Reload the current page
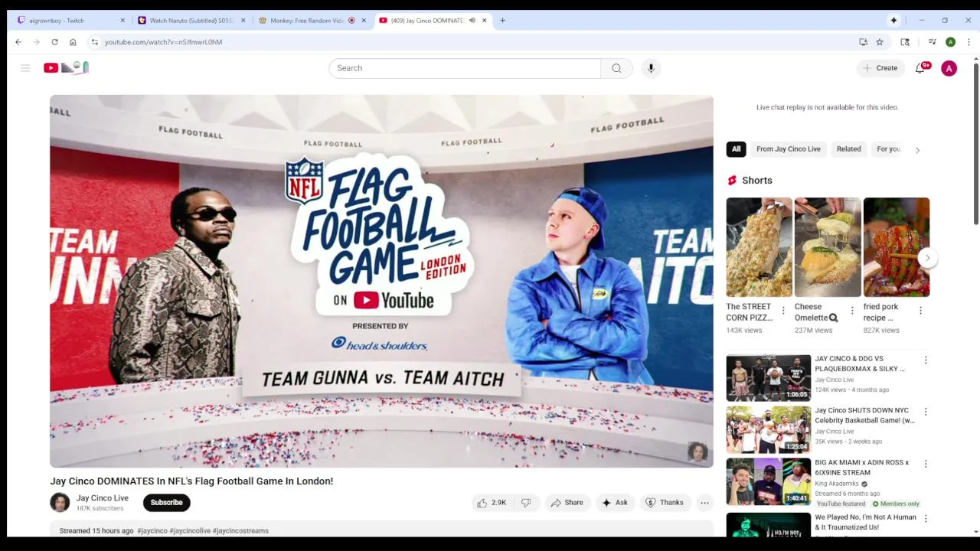 point(54,42)
